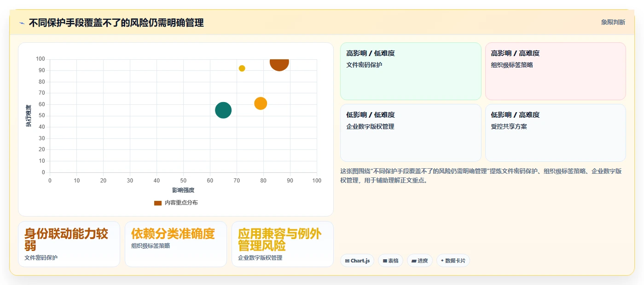This screenshot has width=644, height=285.
Task: Click the 应用兼容与例外管理风险 data card
Action: tap(283, 244)
